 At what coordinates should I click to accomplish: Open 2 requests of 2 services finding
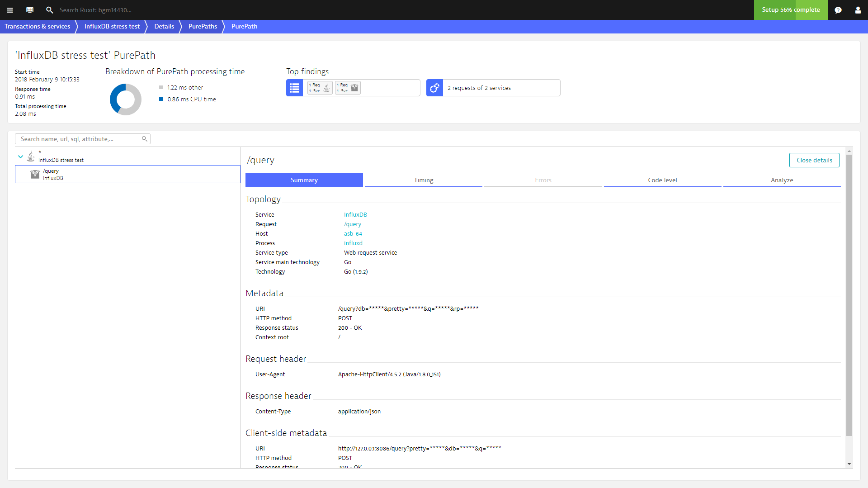point(493,88)
